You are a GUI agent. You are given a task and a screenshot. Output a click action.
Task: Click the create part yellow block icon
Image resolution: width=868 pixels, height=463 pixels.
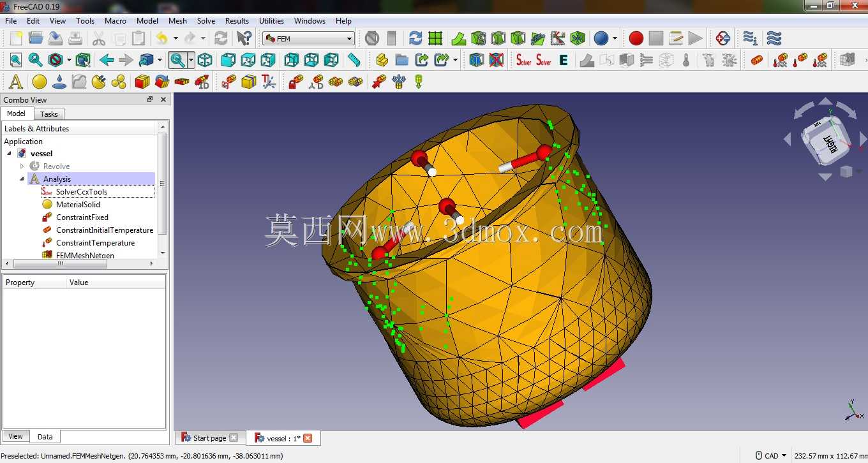[x=382, y=60]
